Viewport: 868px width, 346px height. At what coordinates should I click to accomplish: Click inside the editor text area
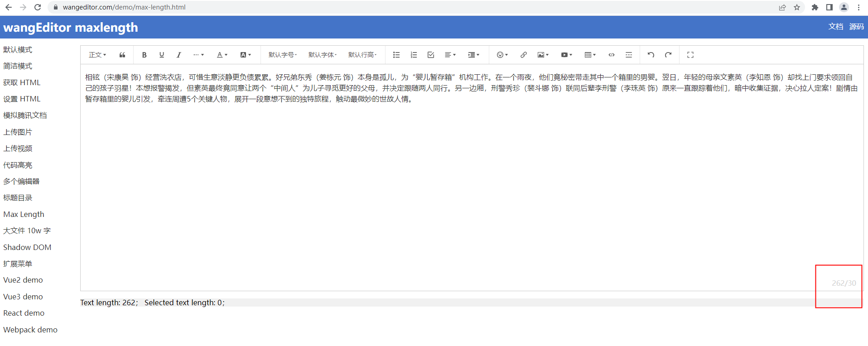tap(472, 177)
